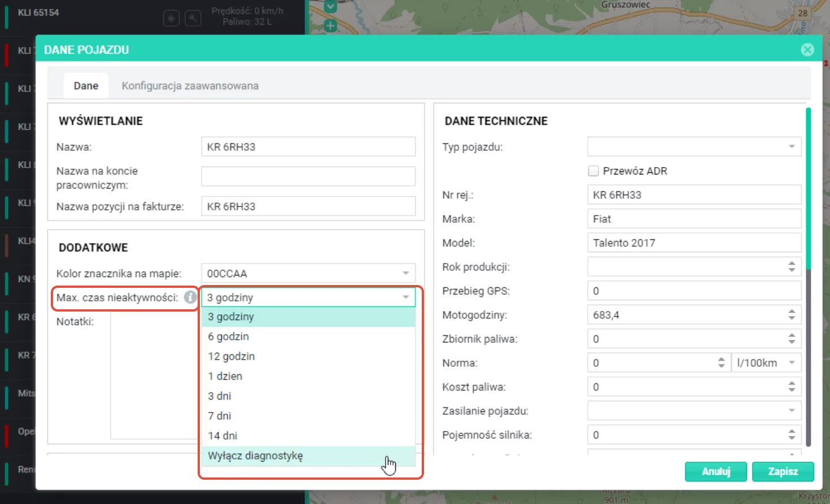This screenshot has width=830, height=504.
Task: Click the Nazwa pozycji na fakturze field
Action: click(308, 207)
